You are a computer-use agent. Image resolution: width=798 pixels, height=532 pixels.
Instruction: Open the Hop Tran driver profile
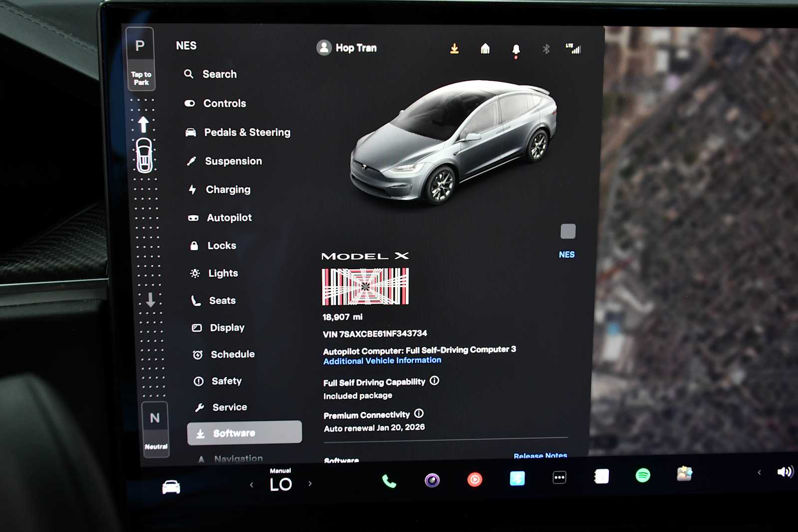347,48
